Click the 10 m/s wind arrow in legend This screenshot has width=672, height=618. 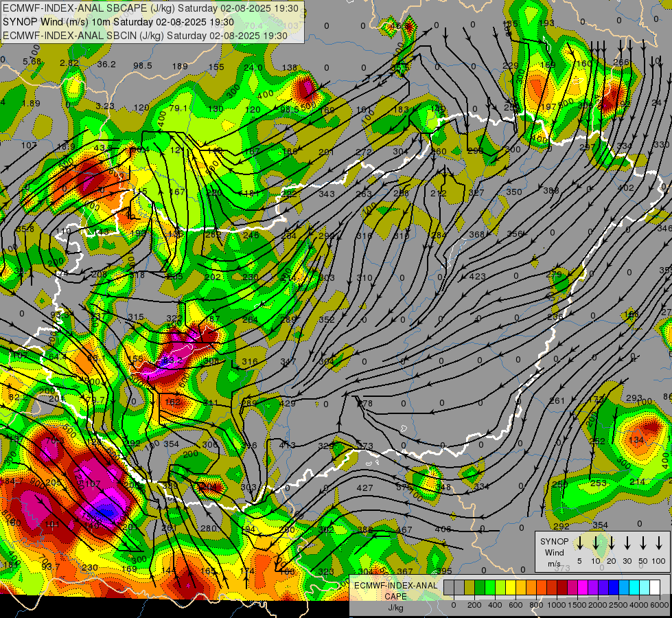pos(596,543)
